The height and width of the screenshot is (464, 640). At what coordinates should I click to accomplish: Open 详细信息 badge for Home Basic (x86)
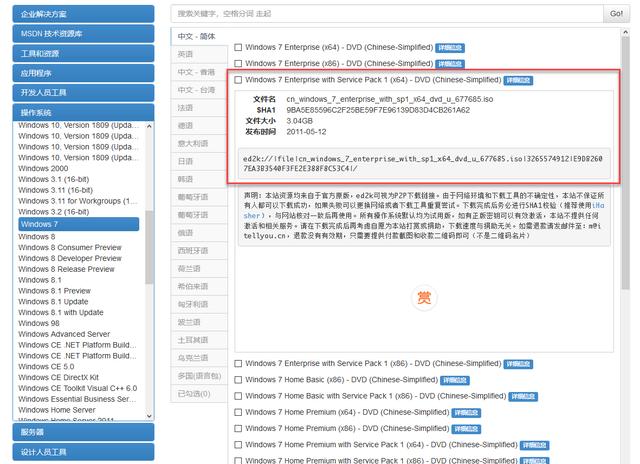pos(455,380)
